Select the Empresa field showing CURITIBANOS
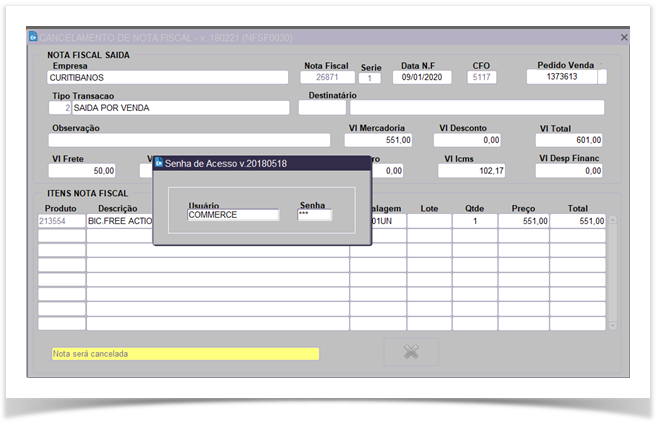The width and height of the screenshot is (664, 427). pos(168,78)
